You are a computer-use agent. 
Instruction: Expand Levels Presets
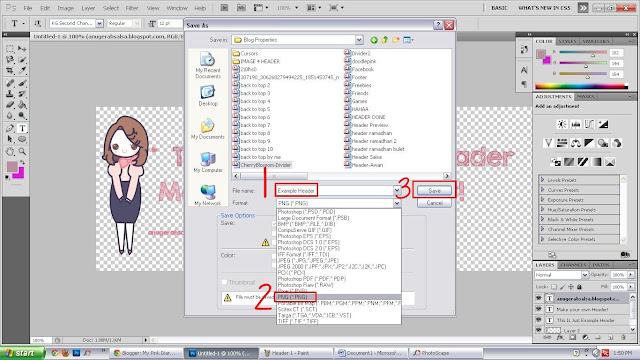click(x=543, y=180)
